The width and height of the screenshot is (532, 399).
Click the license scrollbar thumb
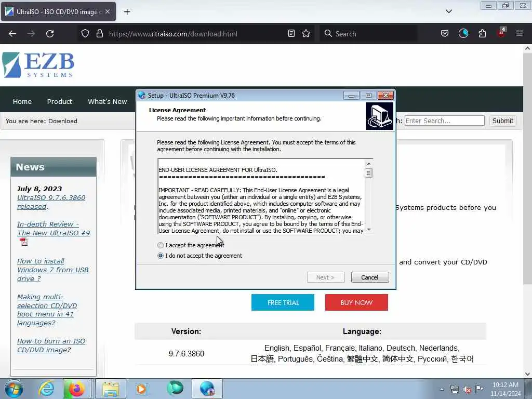(x=369, y=173)
